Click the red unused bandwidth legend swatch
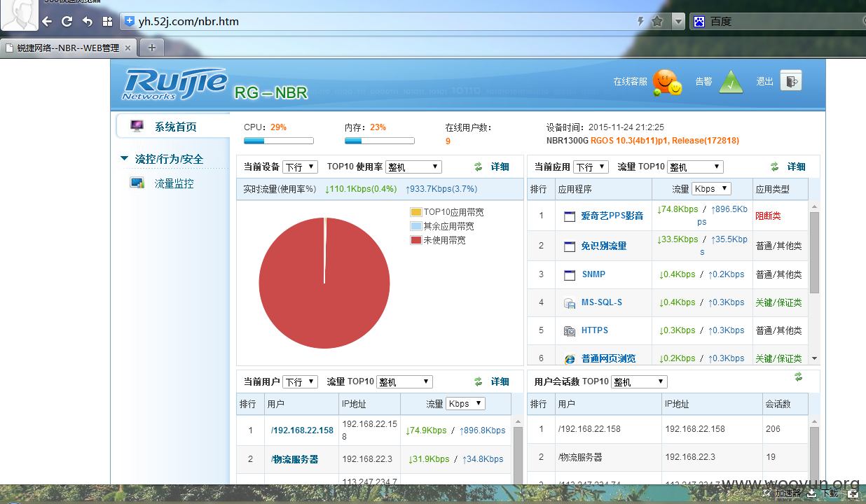 (x=416, y=240)
